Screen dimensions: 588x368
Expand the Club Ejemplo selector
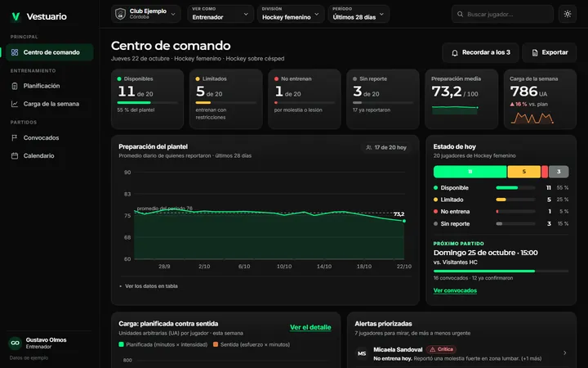tap(146, 14)
